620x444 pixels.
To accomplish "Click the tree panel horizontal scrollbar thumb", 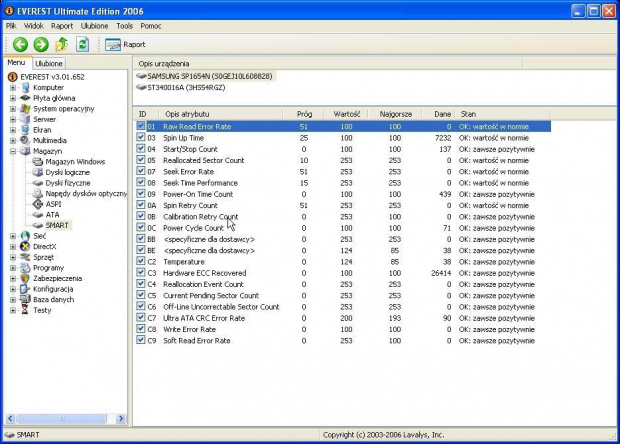I will pyautogui.click(x=62, y=418).
